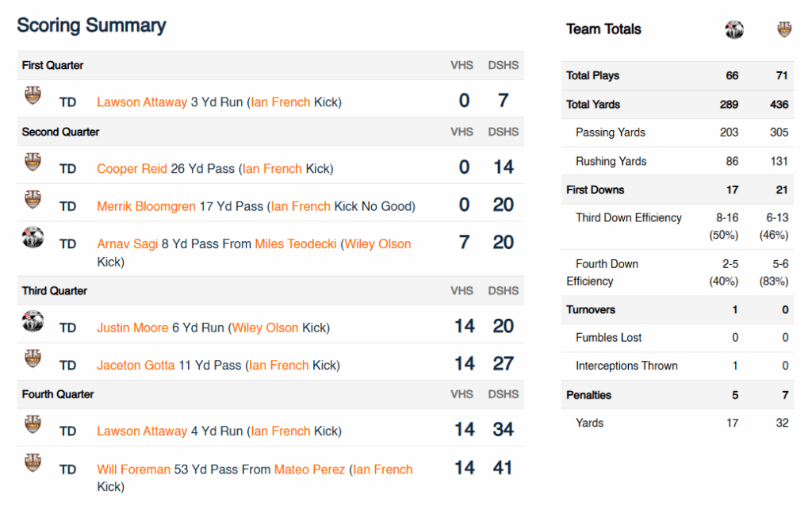The width and height of the screenshot is (812, 506).
Task: Click the team logo next to Cooper Reid's touchdown
Action: [x=33, y=163]
